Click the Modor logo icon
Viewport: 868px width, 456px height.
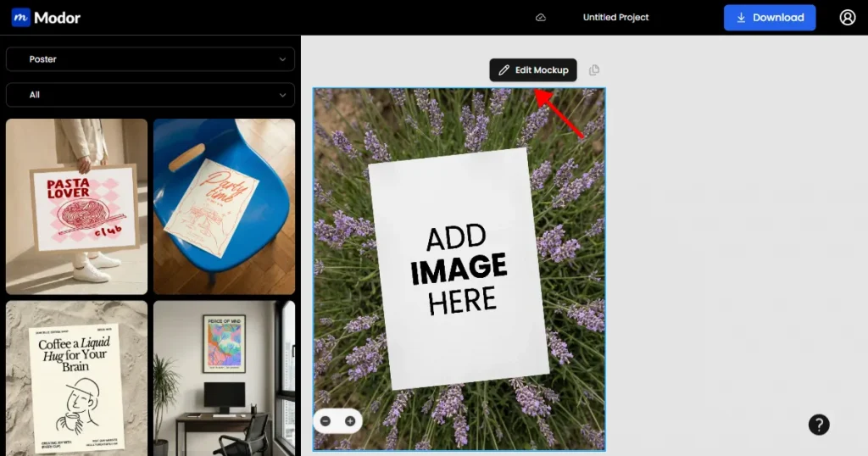tap(21, 17)
